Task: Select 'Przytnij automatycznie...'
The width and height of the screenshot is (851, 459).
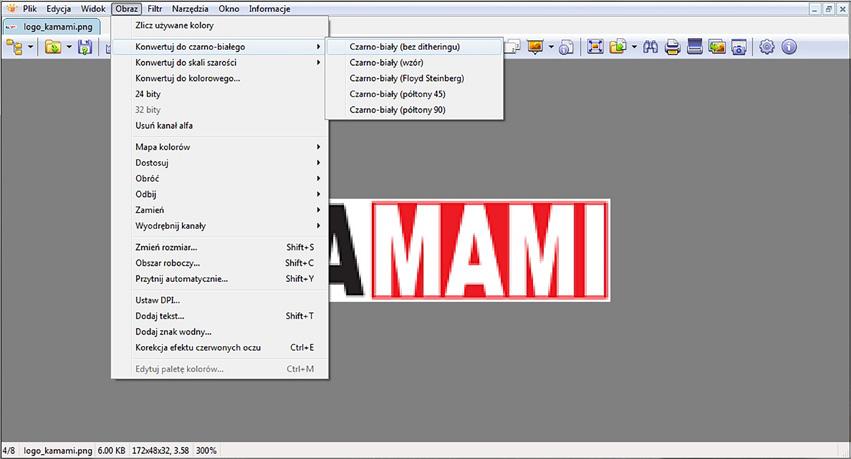Action: pyautogui.click(x=220, y=279)
